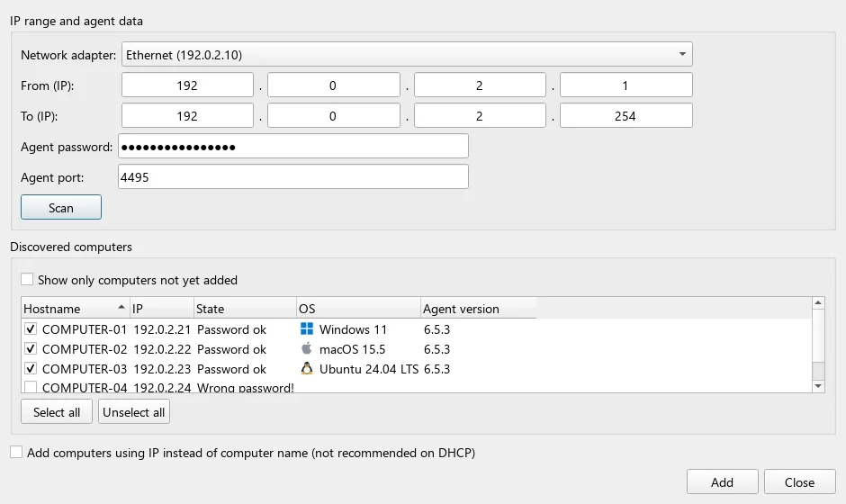Viewport: 846px width, 504px height.
Task: Click the Unselect all button
Action: tap(134, 411)
